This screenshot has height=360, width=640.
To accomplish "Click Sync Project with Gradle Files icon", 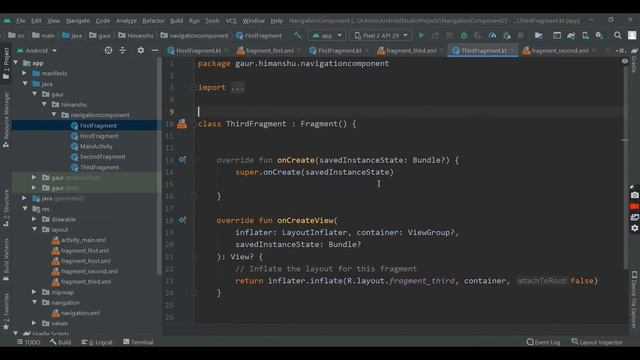I will 571,36.
